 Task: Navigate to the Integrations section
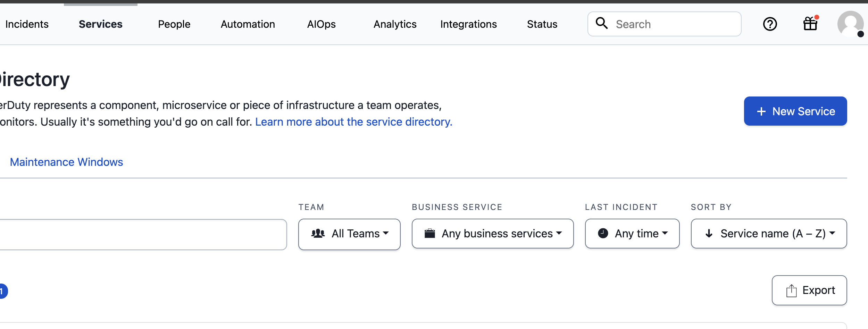click(x=468, y=24)
